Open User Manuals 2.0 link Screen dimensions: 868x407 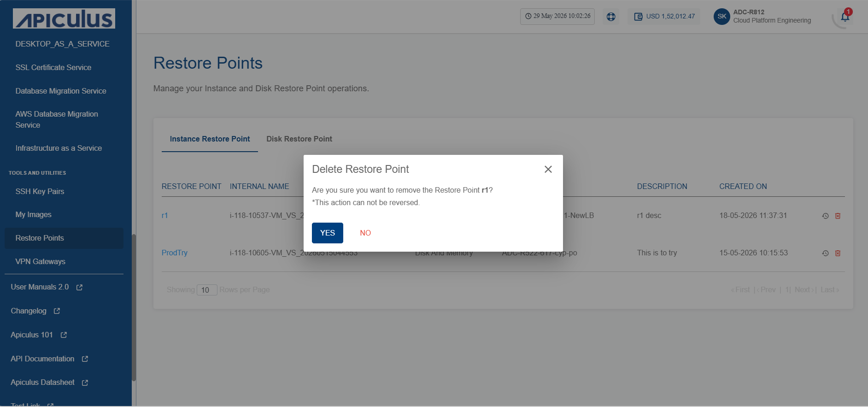click(x=40, y=287)
